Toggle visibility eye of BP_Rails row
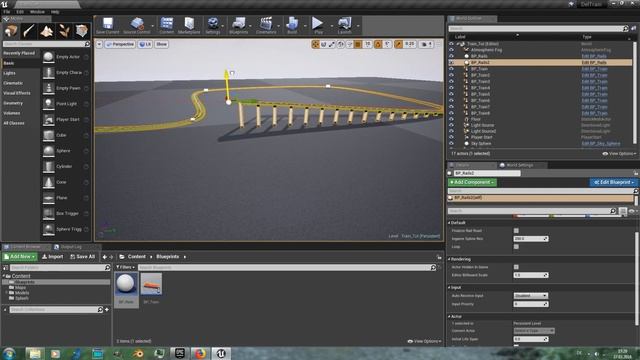The height and width of the screenshot is (360, 640). pos(451,56)
